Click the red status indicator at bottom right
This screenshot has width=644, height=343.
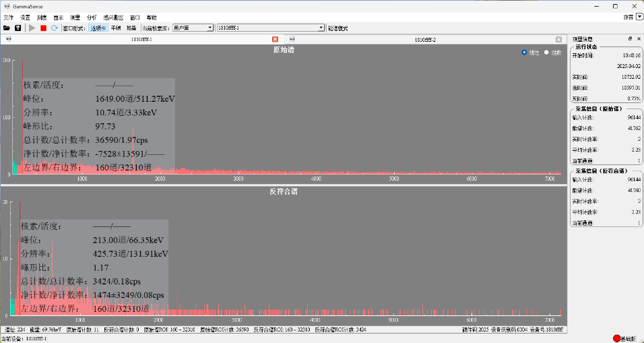(617, 338)
